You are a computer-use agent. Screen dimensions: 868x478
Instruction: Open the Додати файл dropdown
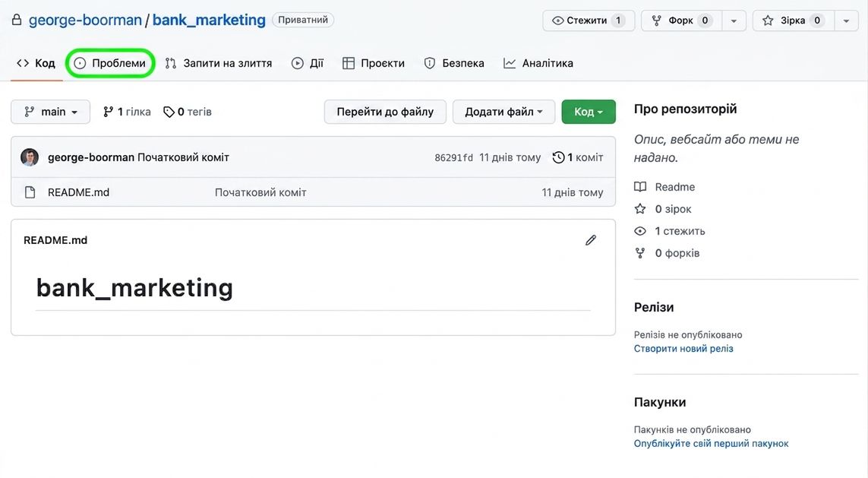[x=503, y=112]
